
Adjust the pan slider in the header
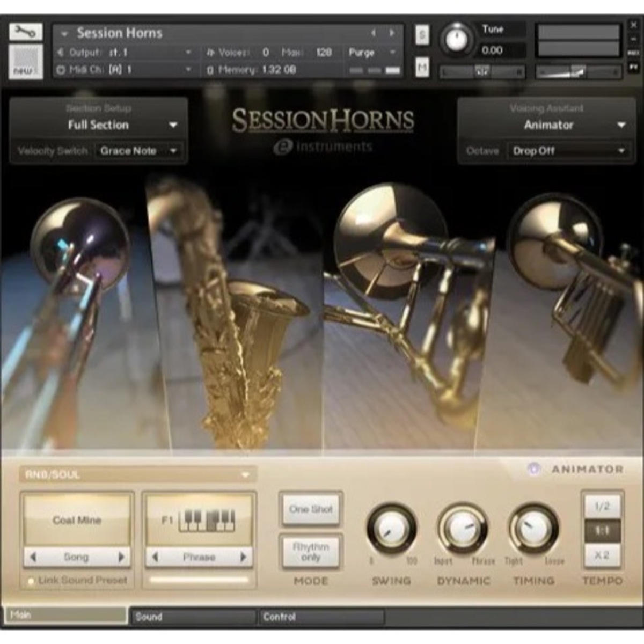482,71
